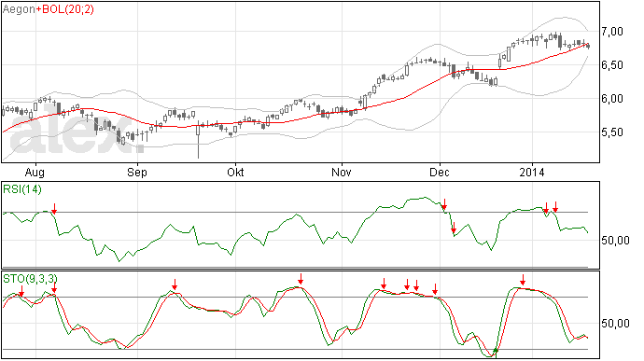Select the 2014 year label on axis
Screen dimensions: 644x361
532,172
